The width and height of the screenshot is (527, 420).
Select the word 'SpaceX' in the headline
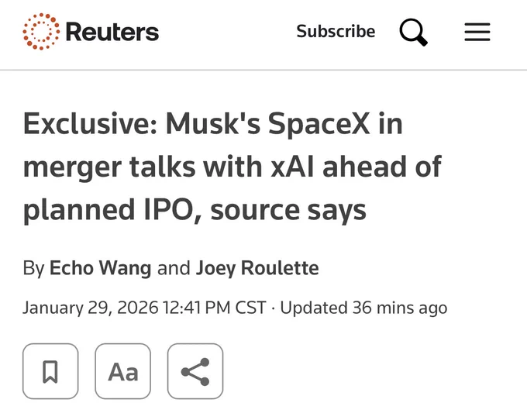click(319, 124)
